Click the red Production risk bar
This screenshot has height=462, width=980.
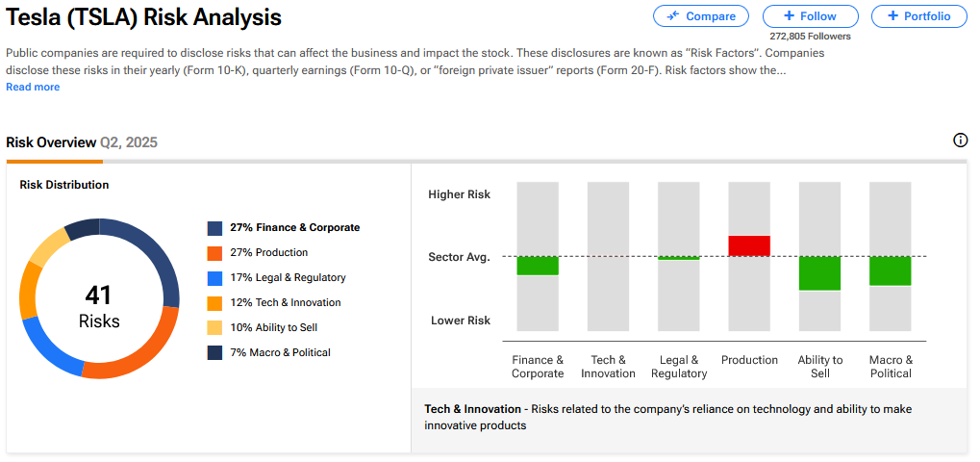tap(749, 245)
